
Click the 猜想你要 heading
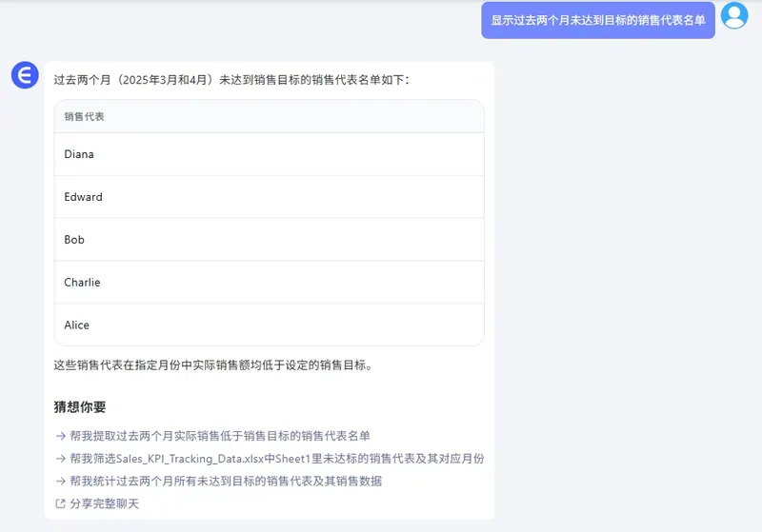pos(80,406)
